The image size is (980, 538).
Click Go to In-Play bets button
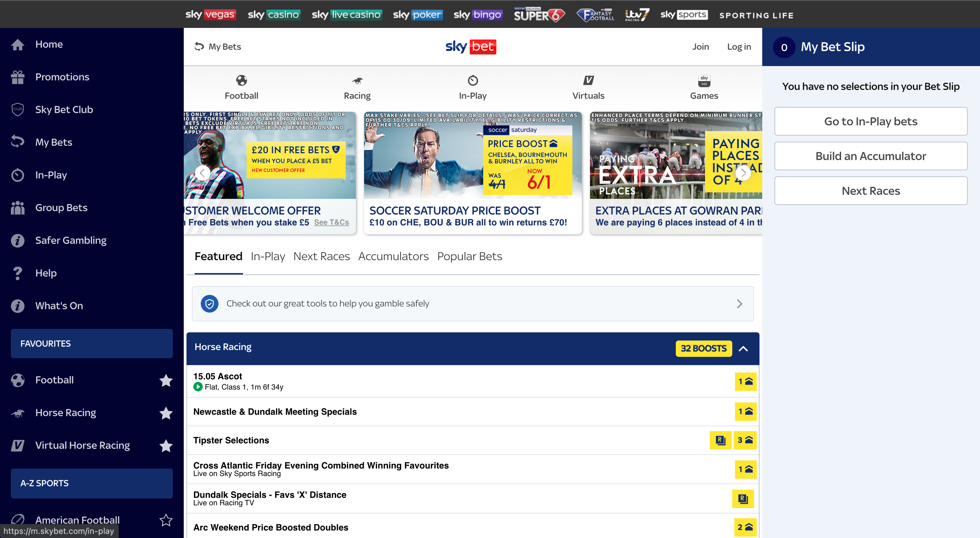(x=871, y=122)
